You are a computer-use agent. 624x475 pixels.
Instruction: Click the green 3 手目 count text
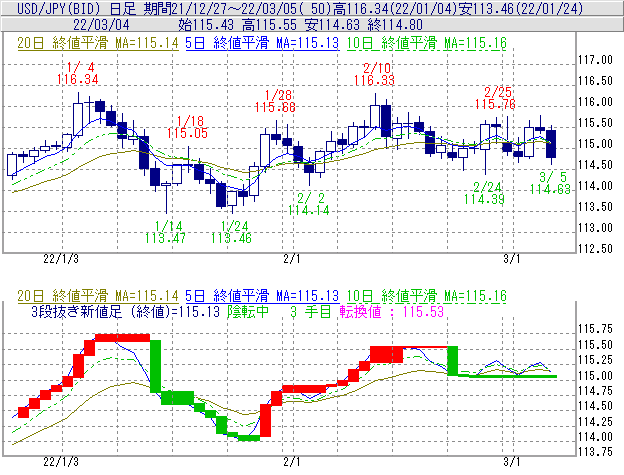pyautogui.click(x=310, y=312)
